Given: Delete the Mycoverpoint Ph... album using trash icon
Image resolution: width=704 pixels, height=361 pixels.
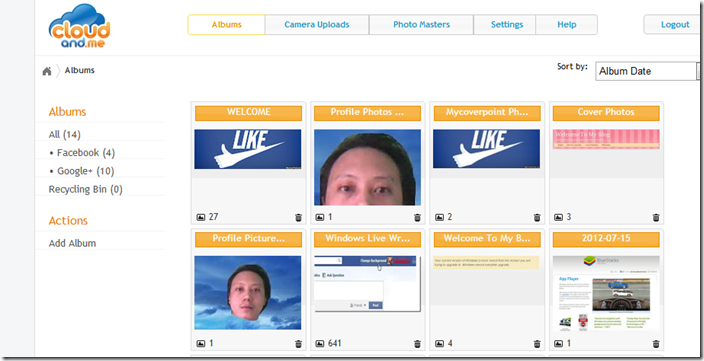Looking at the screenshot, I should (537, 217).
